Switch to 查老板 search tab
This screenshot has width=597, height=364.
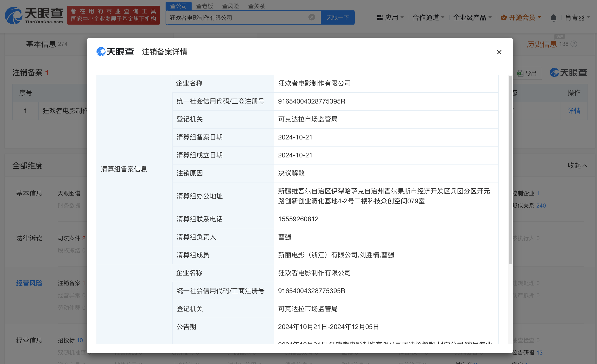tap(204, 6)
